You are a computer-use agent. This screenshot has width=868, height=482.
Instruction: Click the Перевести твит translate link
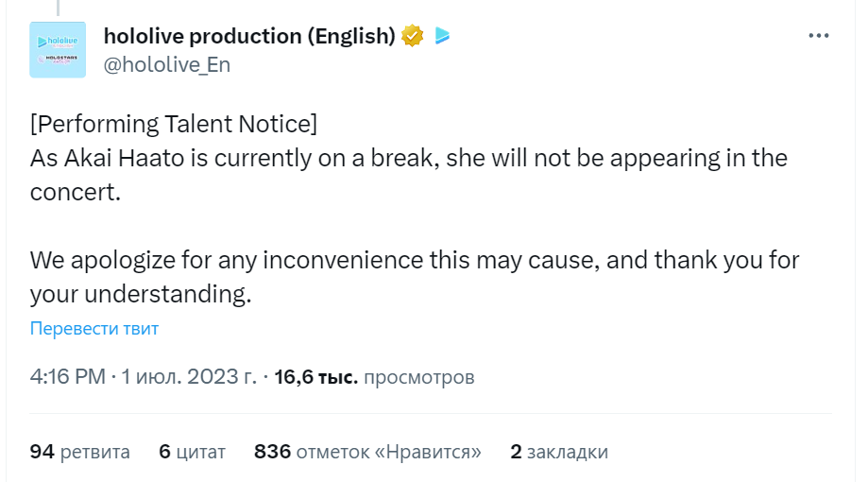[x=94, y=329]
